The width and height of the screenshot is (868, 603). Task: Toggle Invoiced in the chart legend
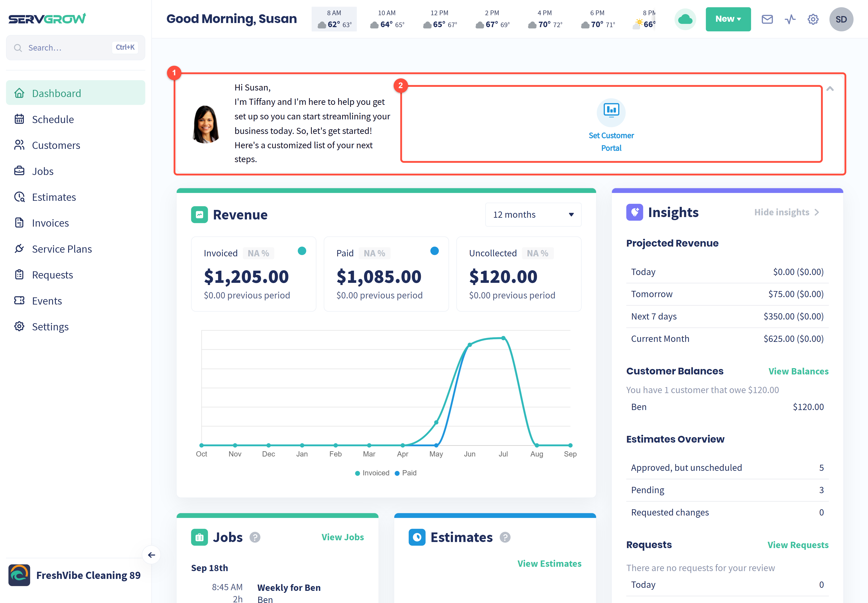click(x=372, y=473)
